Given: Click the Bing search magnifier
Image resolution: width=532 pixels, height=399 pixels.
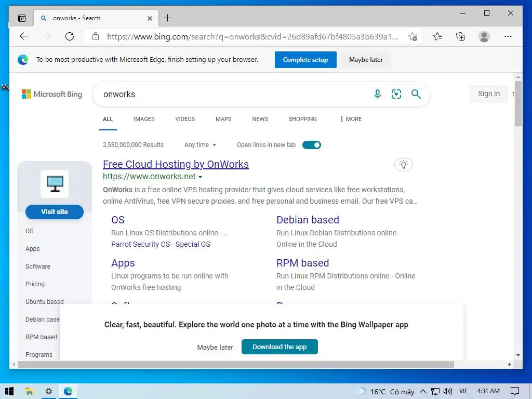Looking at the screenshot, I should tap(416, 94).
